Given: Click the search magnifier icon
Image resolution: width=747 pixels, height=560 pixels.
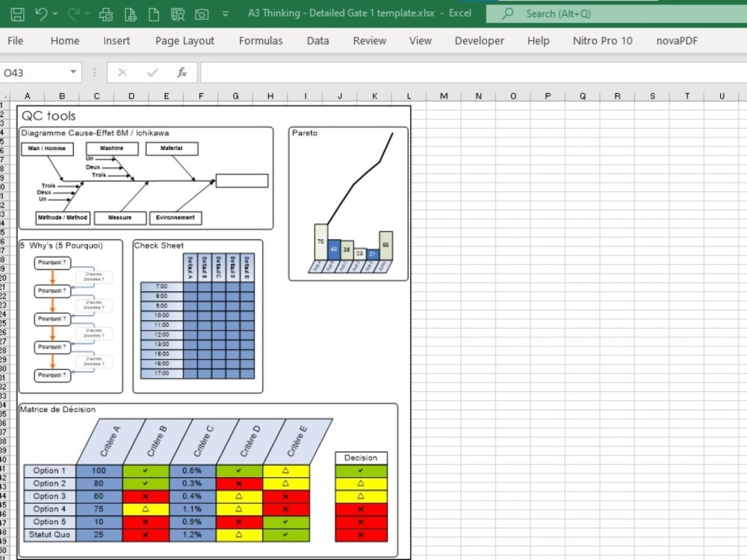Looking at the screenshot, I should coord(508,13).
